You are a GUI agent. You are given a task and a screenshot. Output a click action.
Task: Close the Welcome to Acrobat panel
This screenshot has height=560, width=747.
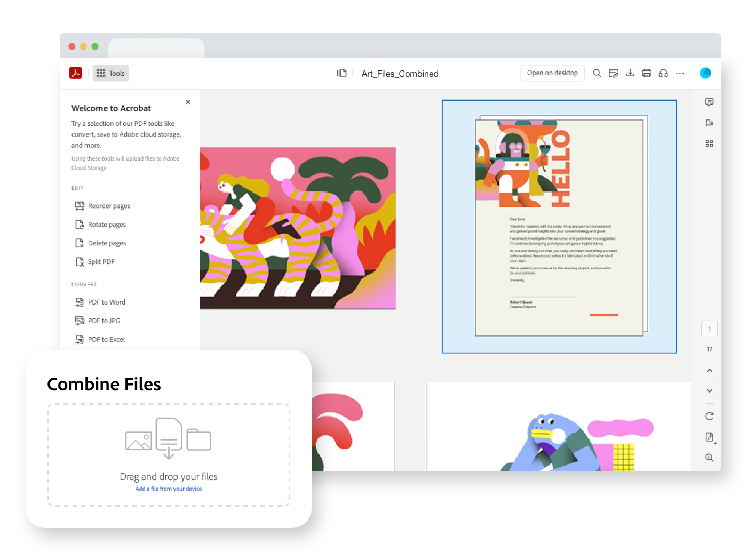click(x=188, y=102)
